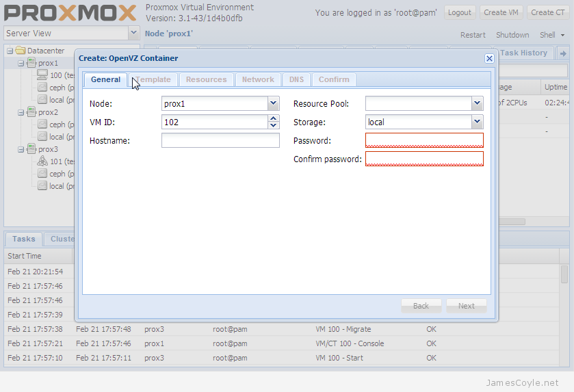Click the prox2 node server icon
Screen dimensions: 574x392
tap(32, 112)
